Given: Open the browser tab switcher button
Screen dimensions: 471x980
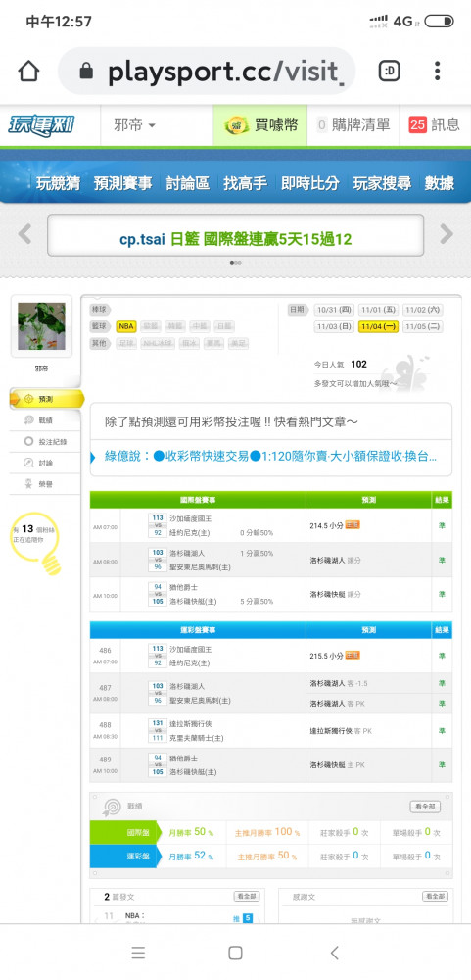Looking at the screenshot, I should (390, 72).
